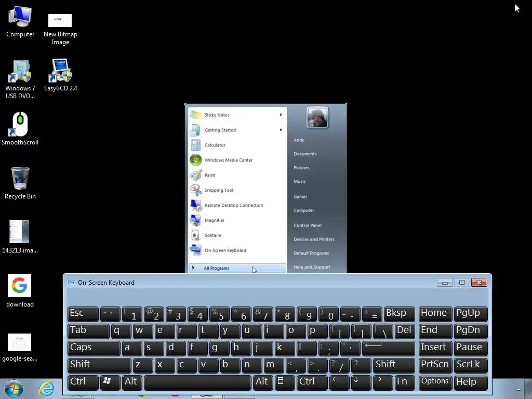The width and height of the screenshot is (532, 399).
Task: Click the Windows logo key on keyboard
Action: pos(110,382)
